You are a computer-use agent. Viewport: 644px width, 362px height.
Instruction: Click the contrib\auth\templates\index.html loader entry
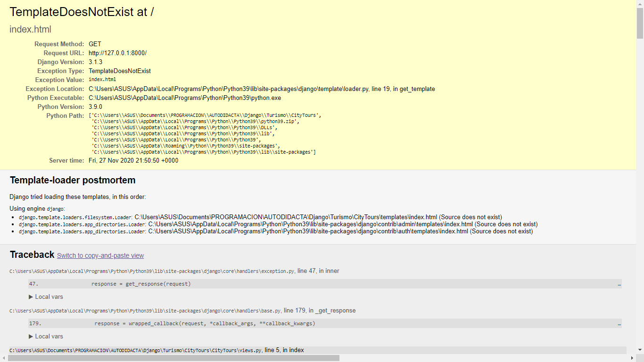point(276,231)
